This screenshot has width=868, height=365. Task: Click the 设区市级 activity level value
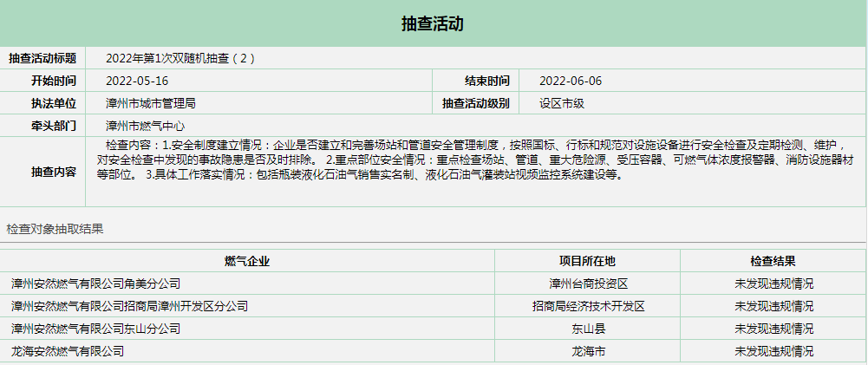562,103
